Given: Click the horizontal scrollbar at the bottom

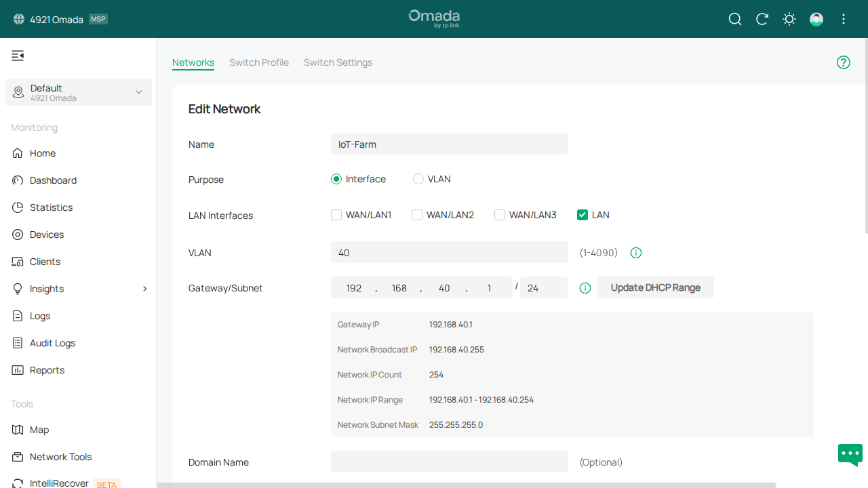Looking at the screenshot, I should tap(467, 485).
